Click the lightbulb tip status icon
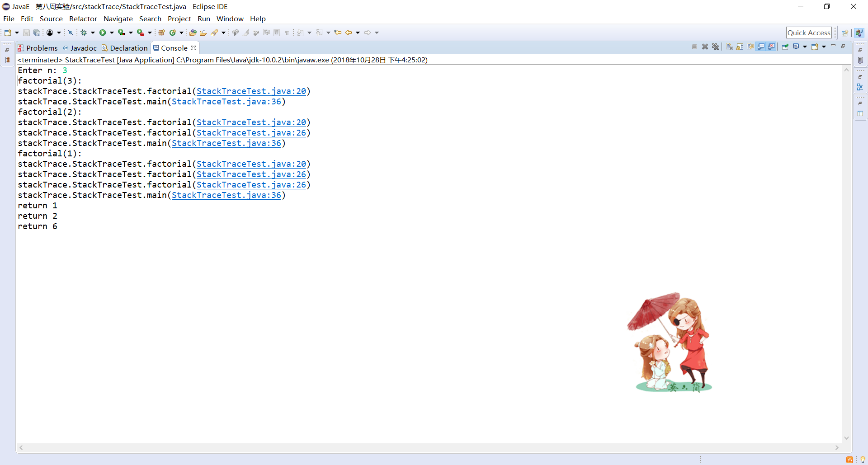The width and height of the screenshot is (868, 465). pos(862,460)
